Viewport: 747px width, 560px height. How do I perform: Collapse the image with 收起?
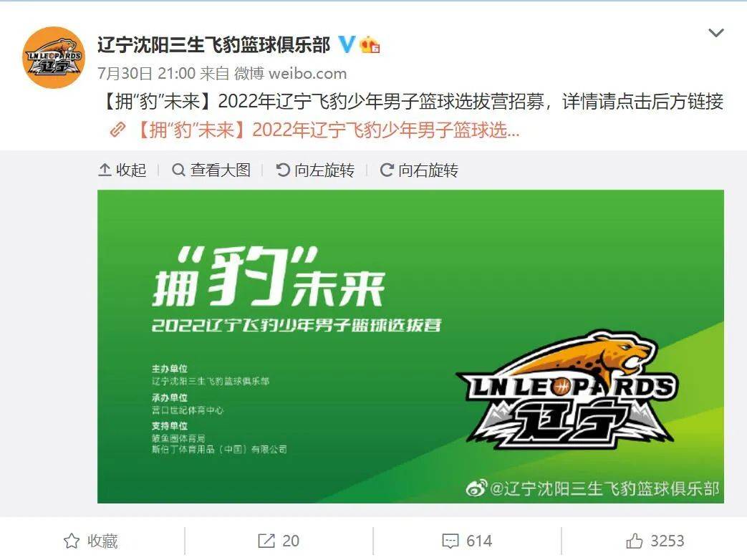[122, 170]
